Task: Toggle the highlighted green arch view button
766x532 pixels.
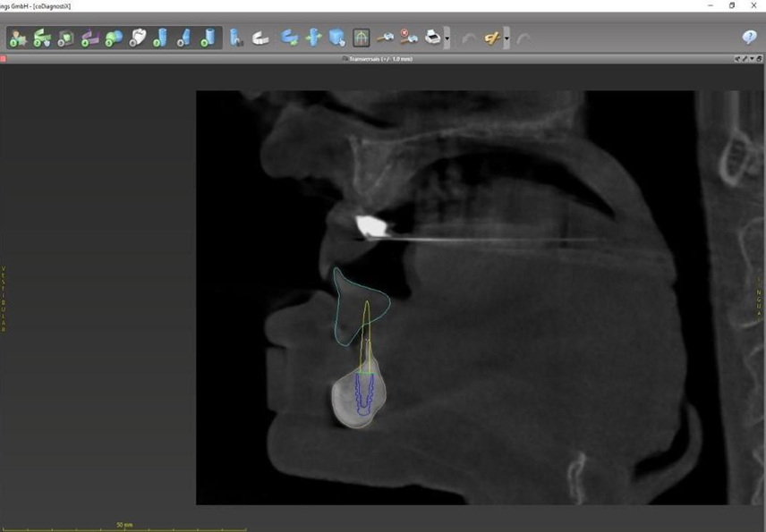Action: click(x=361, y=38)
